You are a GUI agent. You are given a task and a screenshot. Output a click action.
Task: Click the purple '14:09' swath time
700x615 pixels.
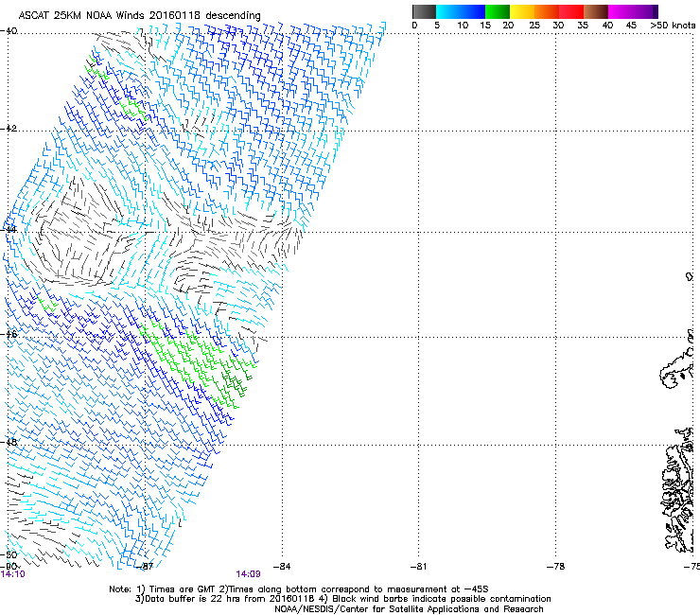248,574
